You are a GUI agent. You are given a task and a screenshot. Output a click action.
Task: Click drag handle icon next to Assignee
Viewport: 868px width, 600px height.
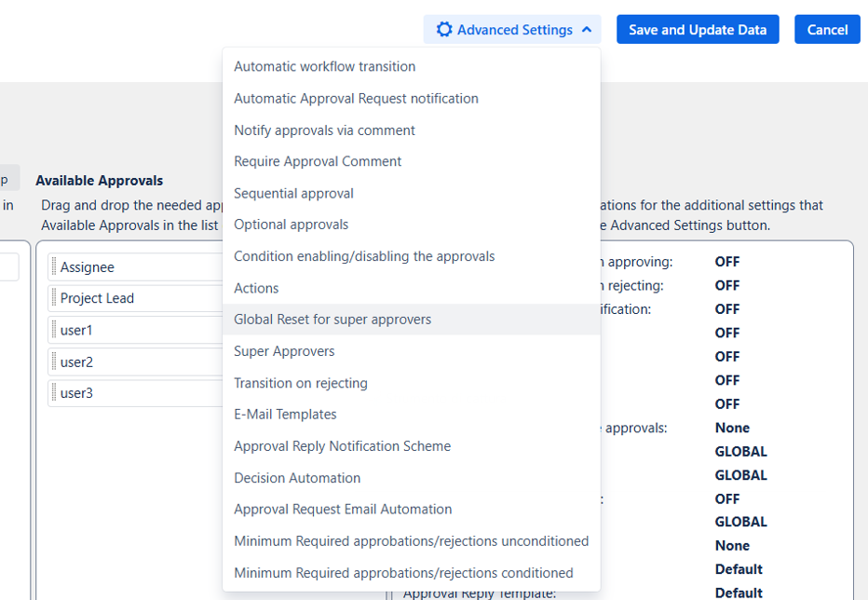(x=54, y=267)
